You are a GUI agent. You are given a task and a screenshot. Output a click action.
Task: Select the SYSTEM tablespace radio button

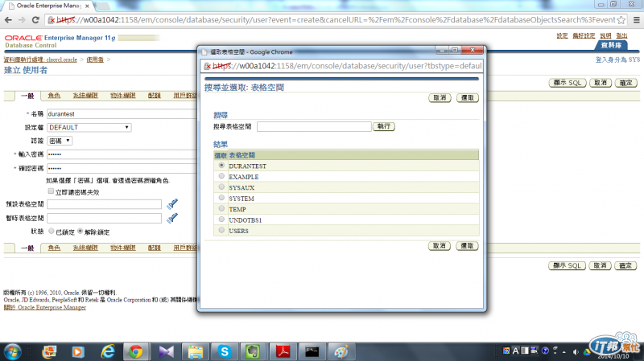[x=221, y=197]
